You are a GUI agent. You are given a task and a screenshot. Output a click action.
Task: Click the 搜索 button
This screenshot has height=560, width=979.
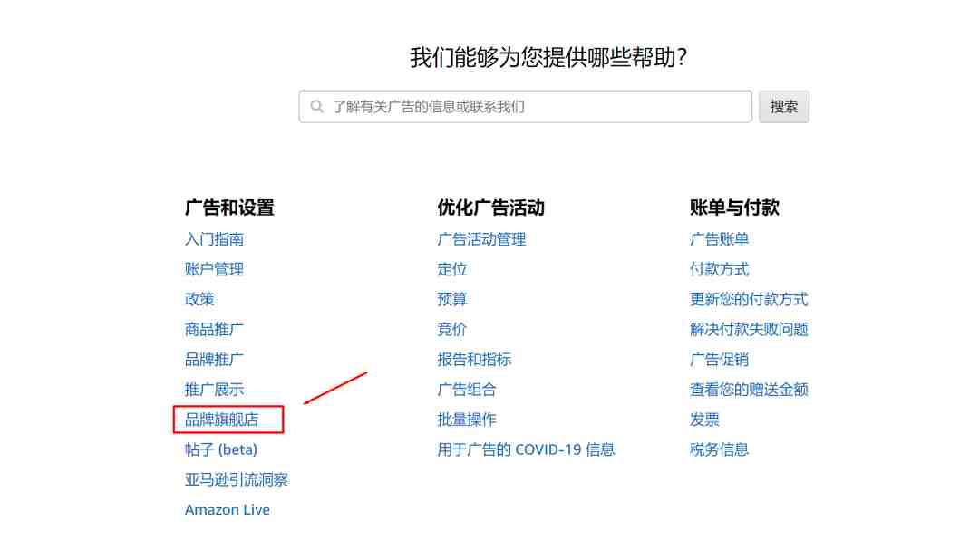[x=783, y=107]
